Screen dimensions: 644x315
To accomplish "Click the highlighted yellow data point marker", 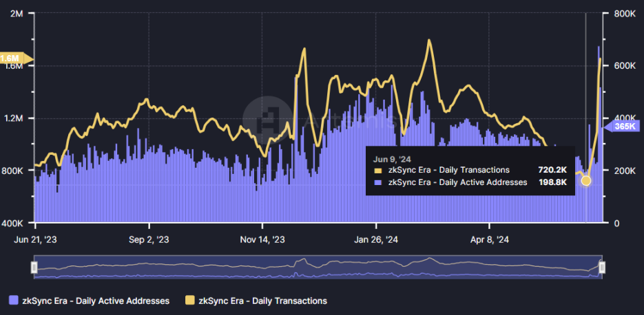I will [x=586, y=181].
